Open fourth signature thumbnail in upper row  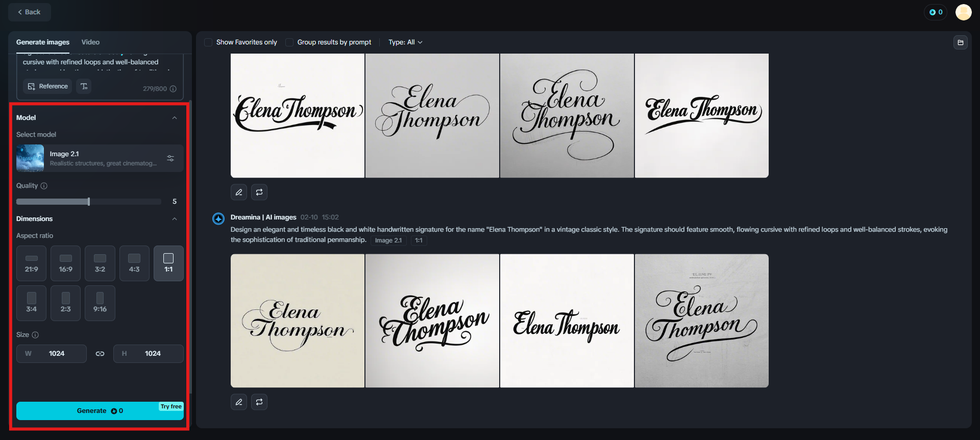click(x=702, y=116)
